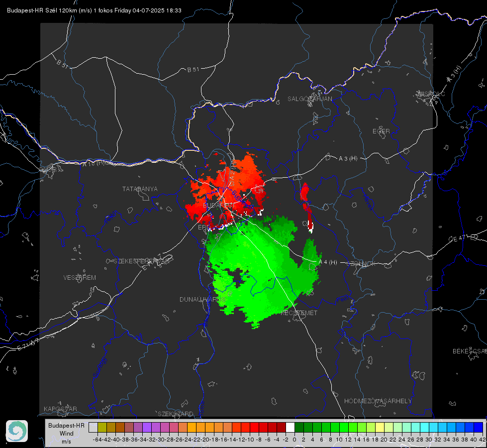Click the SZEKSZÁRD city label
The height and width of the screenshot is (448, 487).
tap(176, 414)
